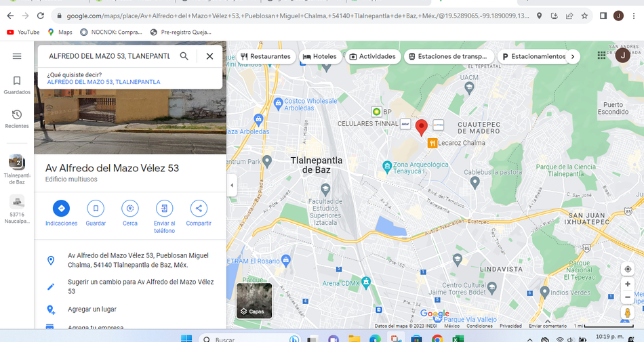Click Costco Wholesale Arboledas marker
Image resolution: width=644 pixels, height=342 pixels.
pos(278,102)
